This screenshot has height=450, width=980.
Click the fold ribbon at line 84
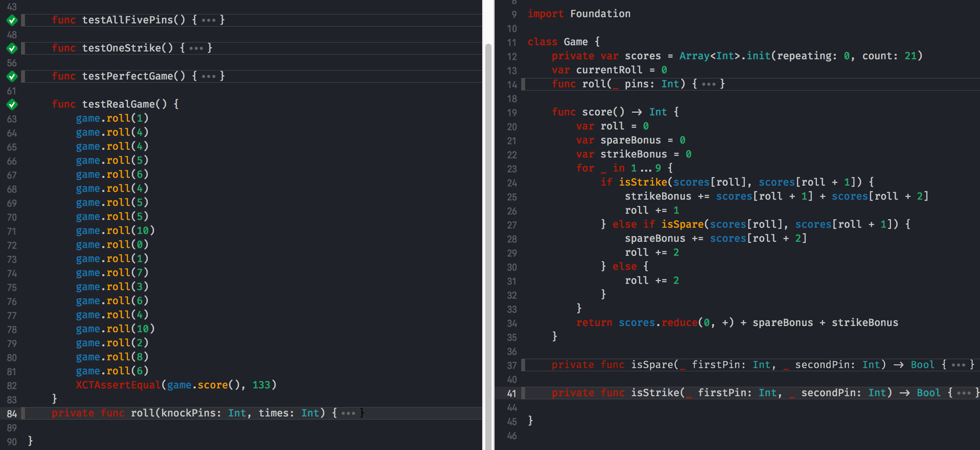[x=23, y=413]
